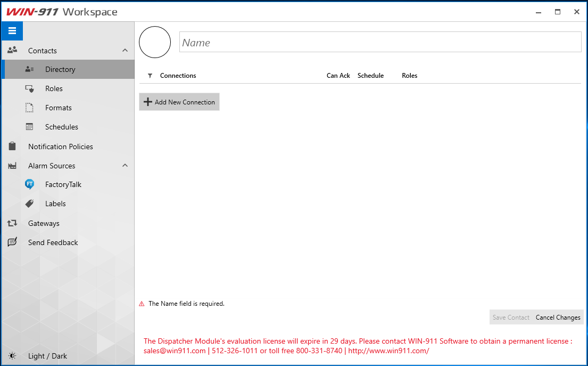
Task: Click the Roles icon in sidebar
Action: click(30, 88)
